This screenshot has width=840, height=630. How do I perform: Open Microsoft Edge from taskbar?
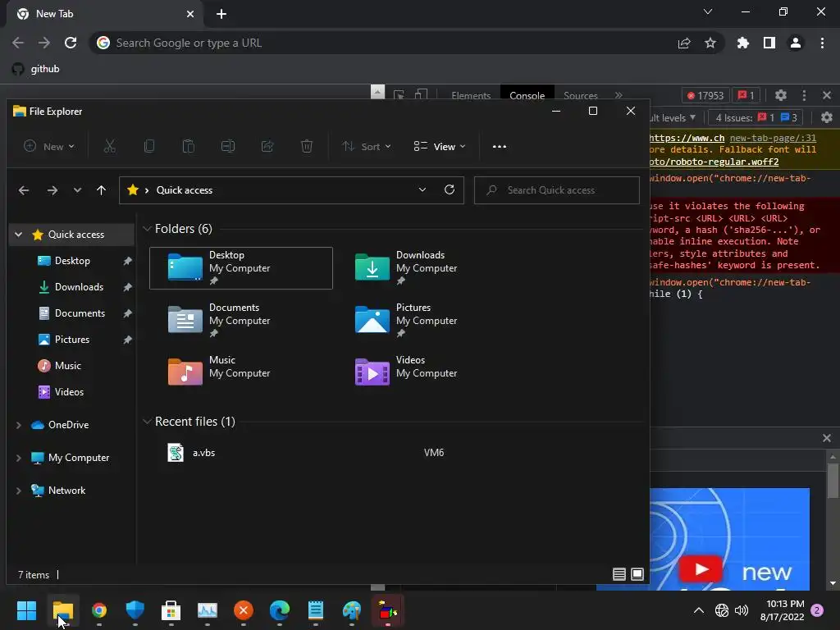280,610
